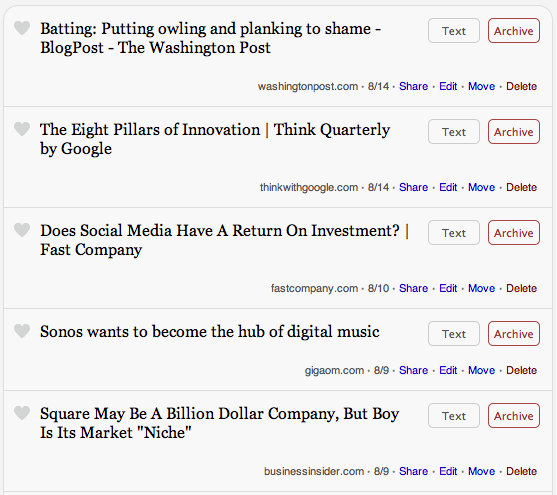The width and height of the screenshot is (557, 495).
Task: Star the Square Billion Dollar Company article
Action: 22,413
